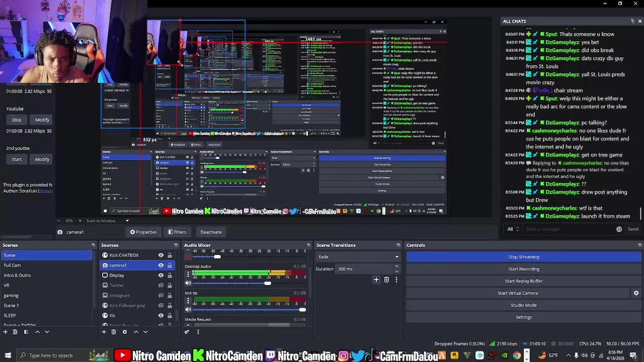Click the chat panel scrollbar
Viewport: 644px width, 362px height.
[x=641, y=214]
